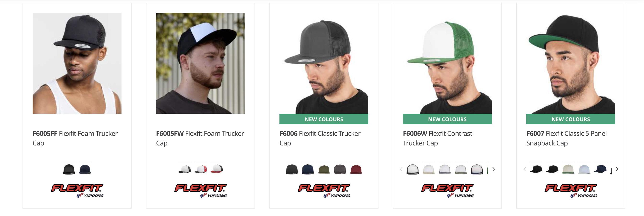644x216 pixels.
Task: Click the F6005FW product photo
Action: coord(201,63)
